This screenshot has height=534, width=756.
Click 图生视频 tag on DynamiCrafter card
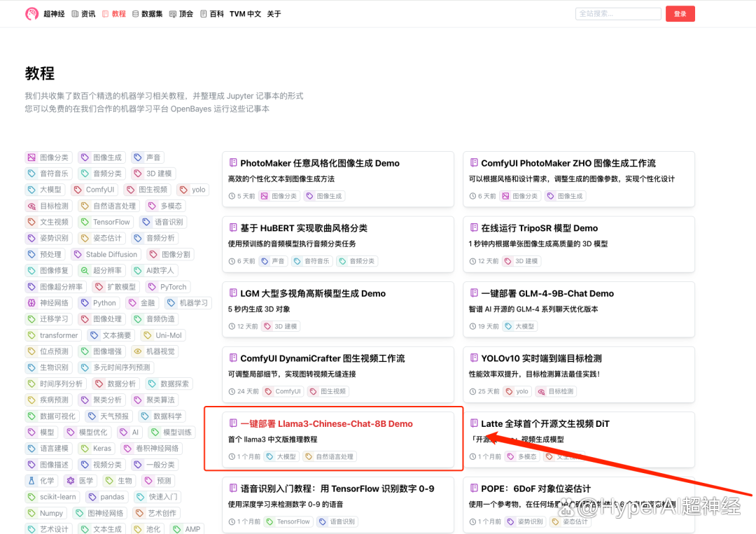pos(328,391)
